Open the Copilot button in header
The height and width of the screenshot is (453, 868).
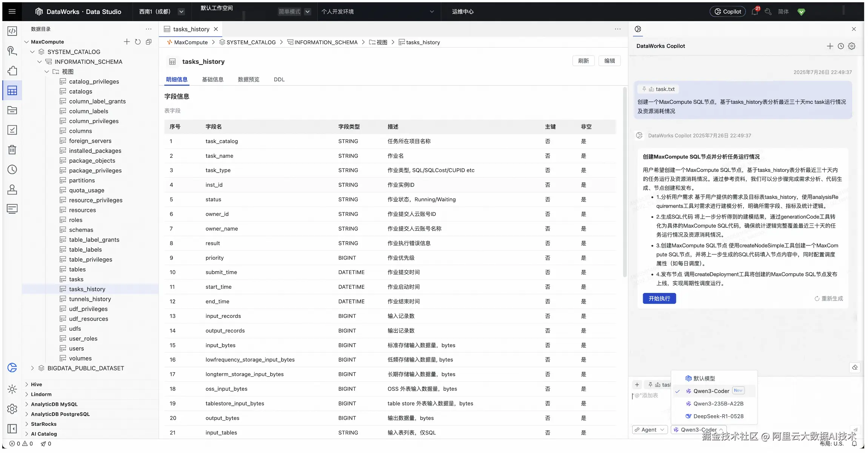point(728,12)
